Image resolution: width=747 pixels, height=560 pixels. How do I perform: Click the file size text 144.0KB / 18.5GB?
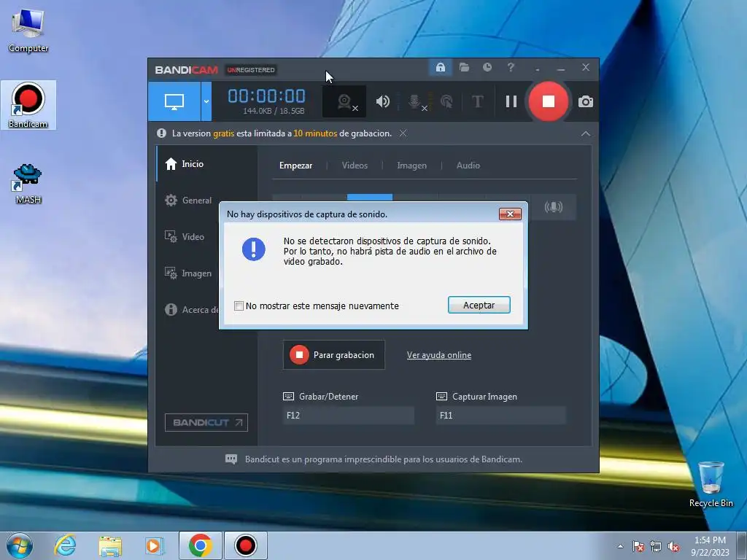pyautogui.click(x=274, y=111)
